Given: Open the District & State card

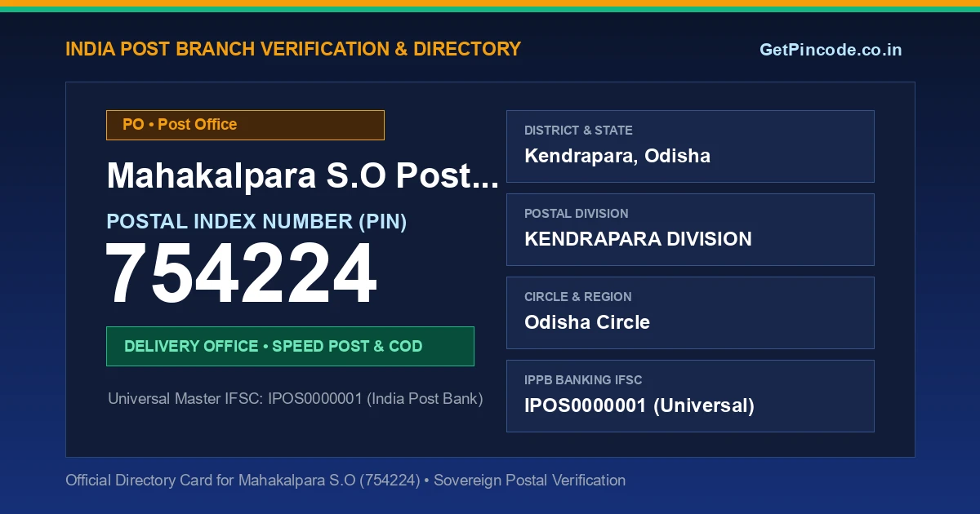Looking at the screenshot, I should 690,146.
